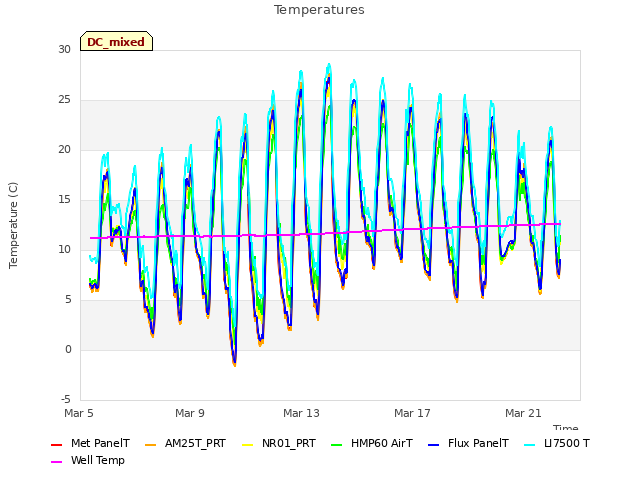Click the 30 y-axis tick label
Image resolution: width=640 pixels, height=480 pixels.
coord(64,50)
